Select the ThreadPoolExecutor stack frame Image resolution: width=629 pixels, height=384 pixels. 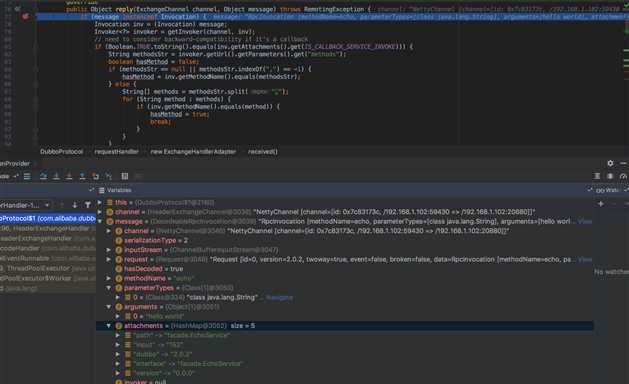(48, 268)
